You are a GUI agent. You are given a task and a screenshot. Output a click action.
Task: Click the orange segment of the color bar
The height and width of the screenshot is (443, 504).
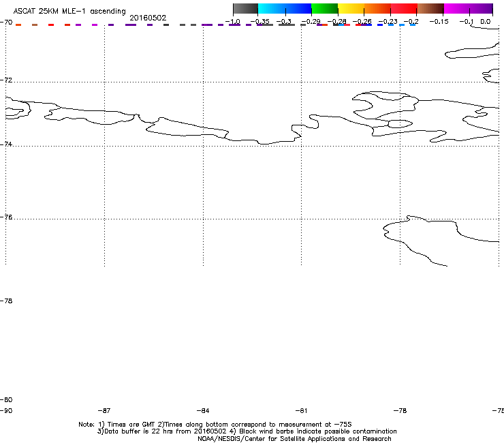(x=377, y=9)
